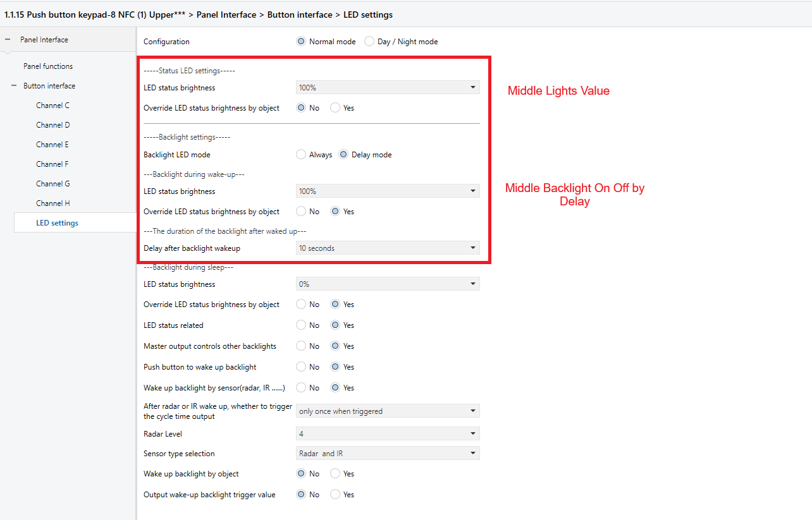Enable Wake up backlight by object
Screen dimensions: 812x520
click(x=335, y=474)
